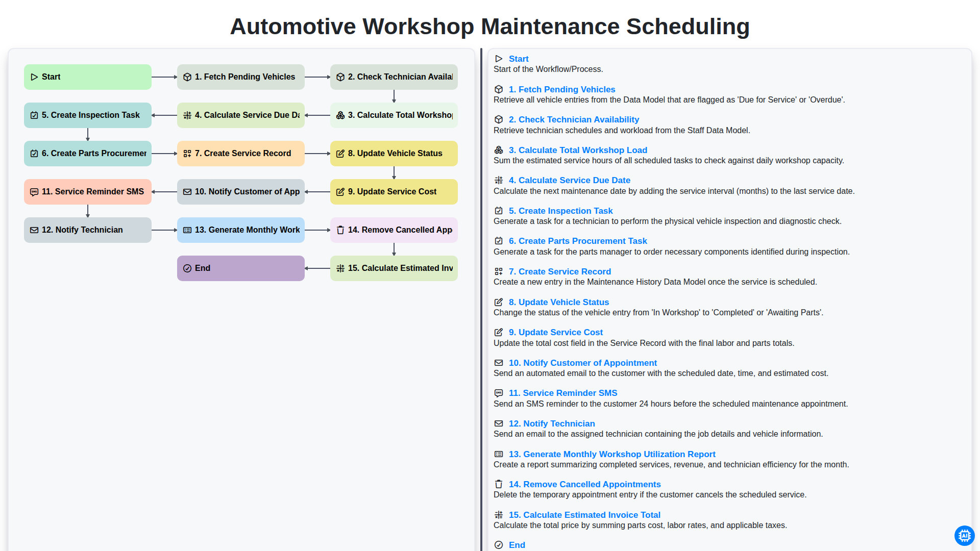Click the report icon in Generate Monthly Work node
The height and width of the screenshot is (551, 980).
point(187,230)
